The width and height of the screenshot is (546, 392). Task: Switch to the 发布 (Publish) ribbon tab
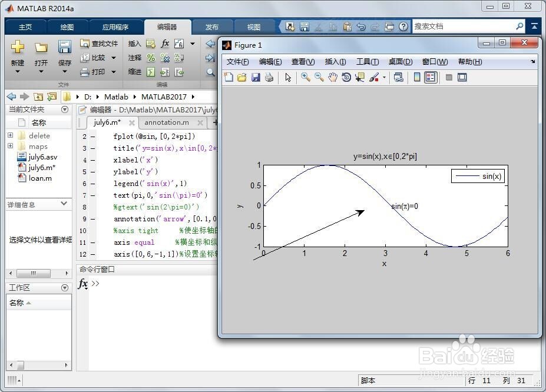(x=211, y=27)
